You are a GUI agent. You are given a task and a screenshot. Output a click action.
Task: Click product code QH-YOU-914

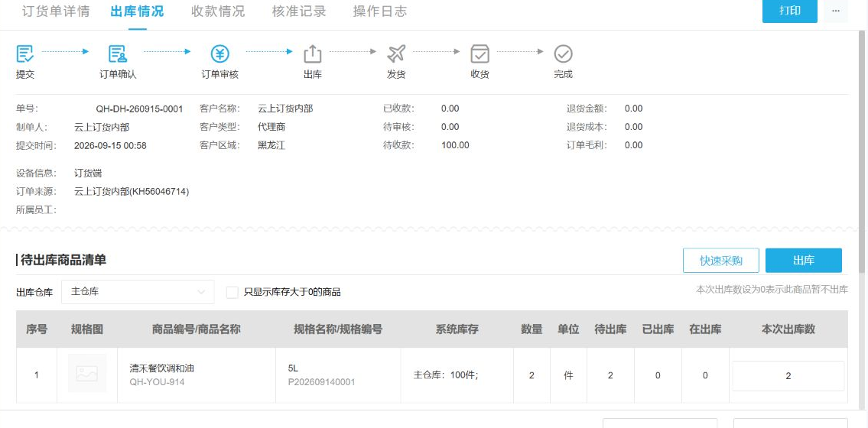(158, 382)
